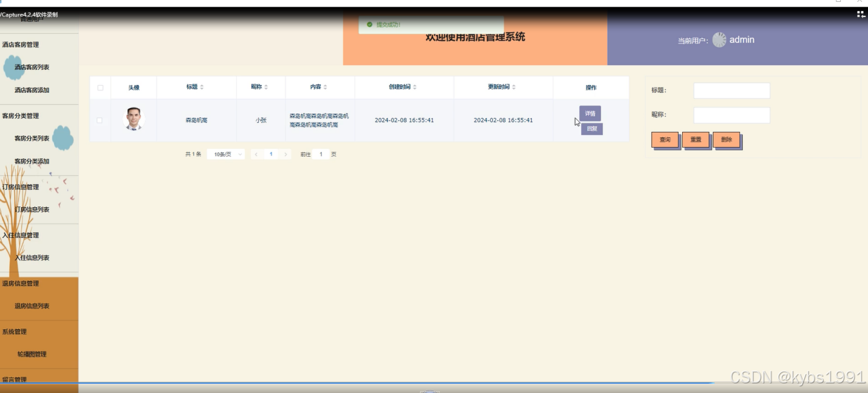Sort by 创建时间 column sort arrows
The height and width of the screenshot is (393, 868).
tap(415, 87)
